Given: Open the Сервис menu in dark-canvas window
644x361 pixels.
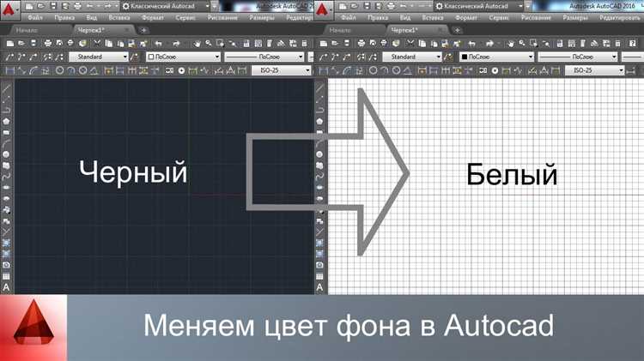Looking at the screenshot, I should pos(185,18).
